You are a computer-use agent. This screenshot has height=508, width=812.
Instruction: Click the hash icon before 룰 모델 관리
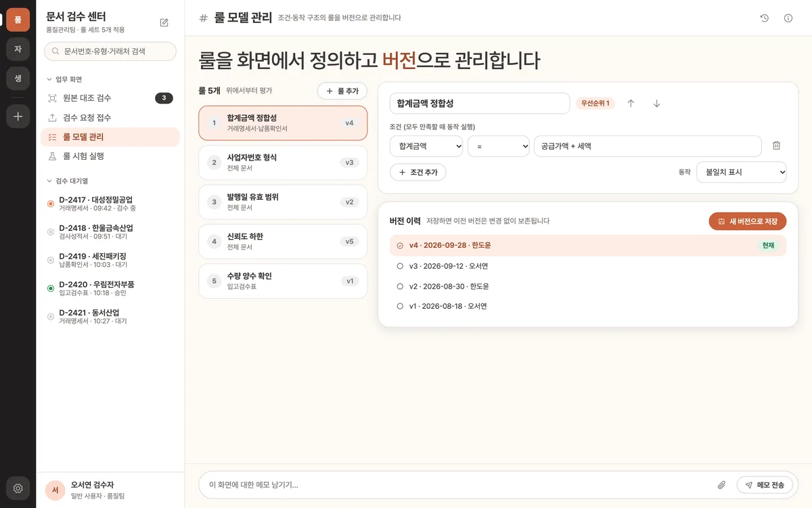[203, 18]
